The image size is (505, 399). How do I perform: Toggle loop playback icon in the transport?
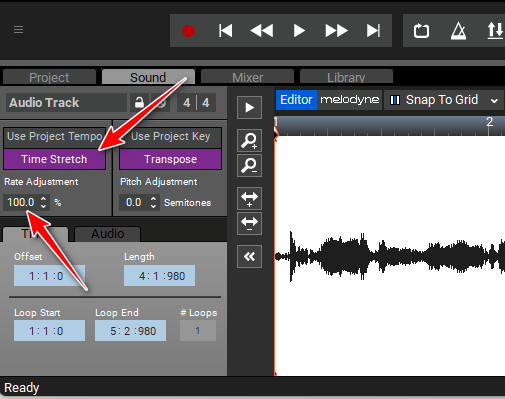click(x=421, y=31)
